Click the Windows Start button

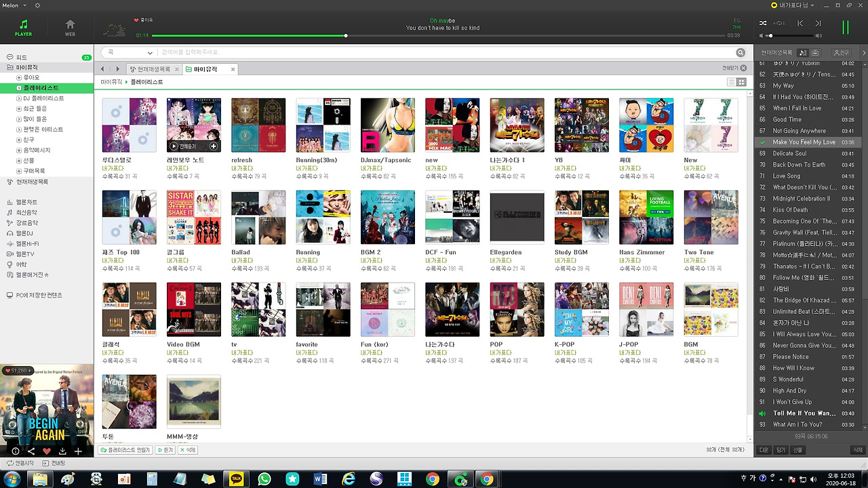(x=12, y=479)
